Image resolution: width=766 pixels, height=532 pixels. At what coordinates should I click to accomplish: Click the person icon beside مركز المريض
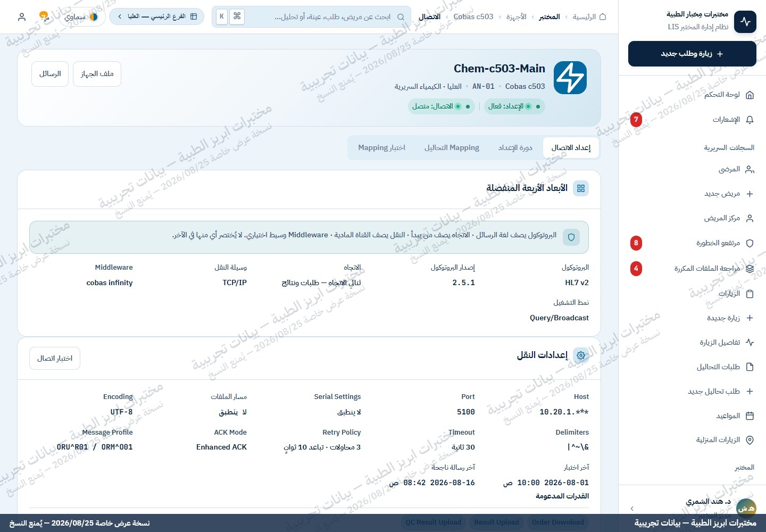click(x=750, y=218)
